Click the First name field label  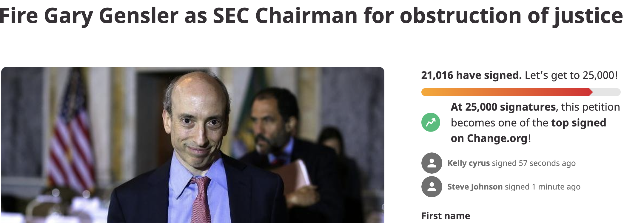pos(446,216)
